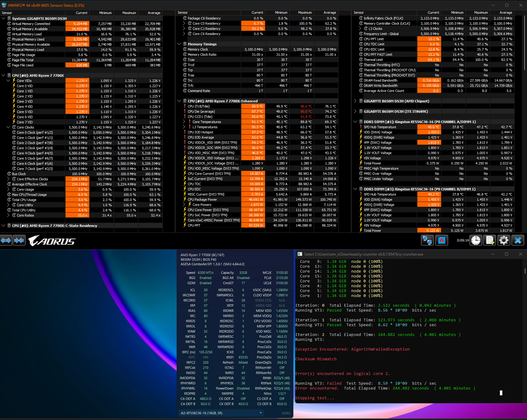Open HWiNFO remote connection monitors icon

(x=427, y=241)
